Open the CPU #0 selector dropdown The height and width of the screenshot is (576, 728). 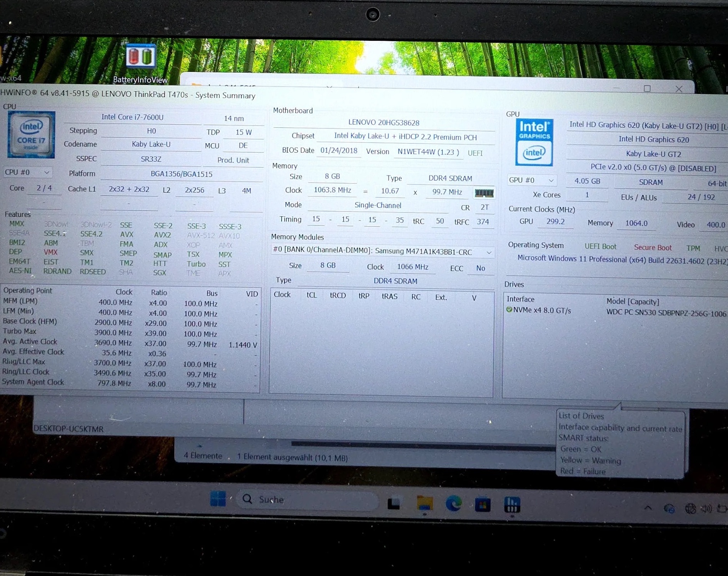click(x=27, y=172)
